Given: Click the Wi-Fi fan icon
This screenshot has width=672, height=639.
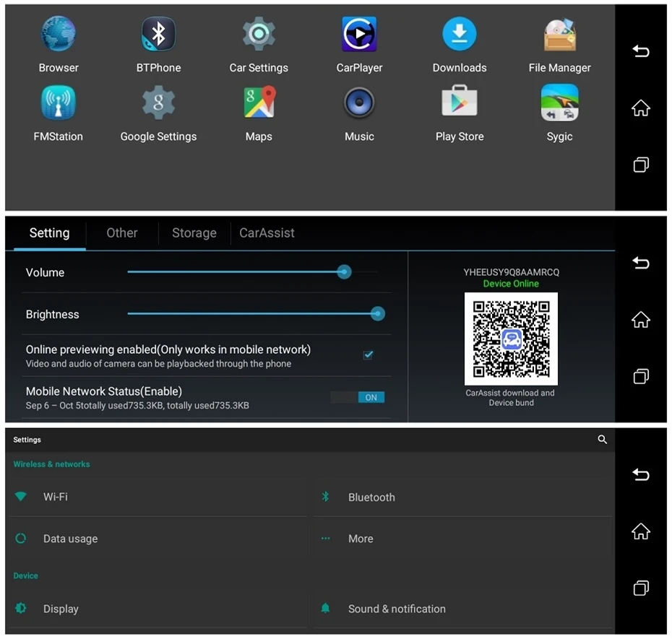Looking at the screenshot, I should click(20, 496).
